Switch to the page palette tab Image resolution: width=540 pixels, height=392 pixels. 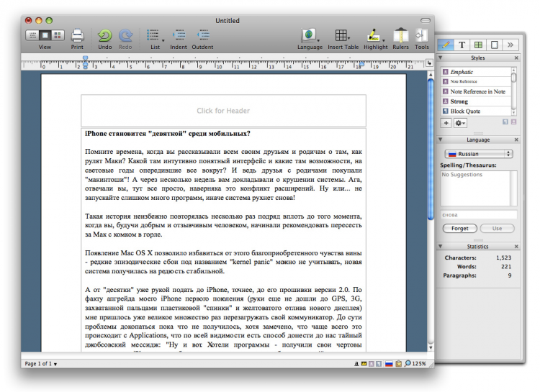pos(494,45)
